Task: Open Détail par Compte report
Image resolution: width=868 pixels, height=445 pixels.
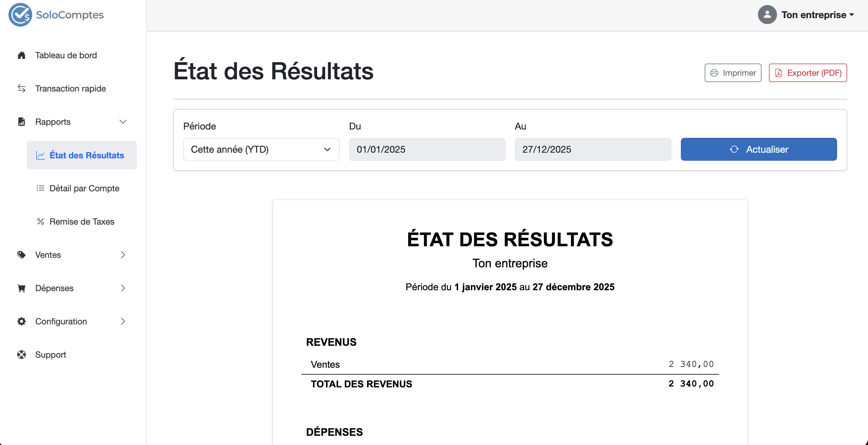Action: point(84,189)
